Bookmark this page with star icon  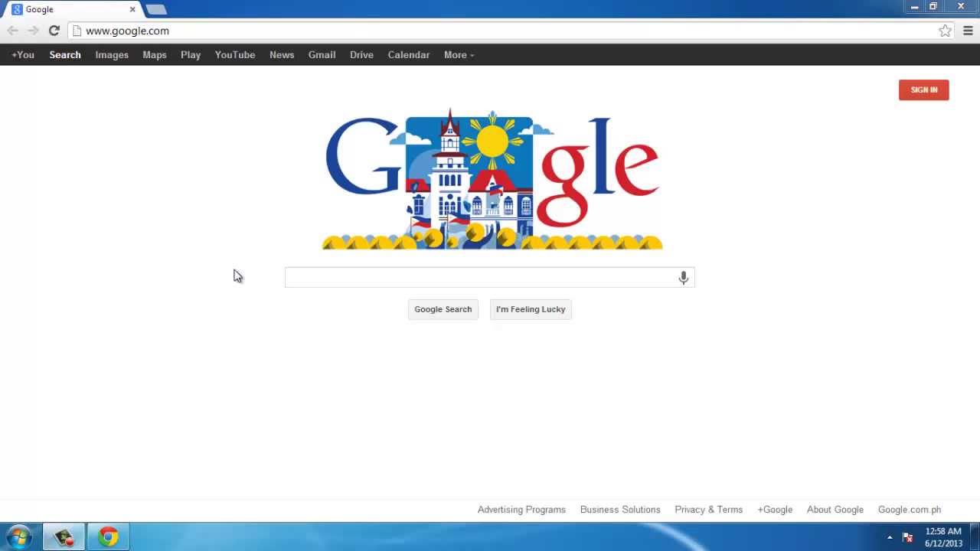coord(946,31)
